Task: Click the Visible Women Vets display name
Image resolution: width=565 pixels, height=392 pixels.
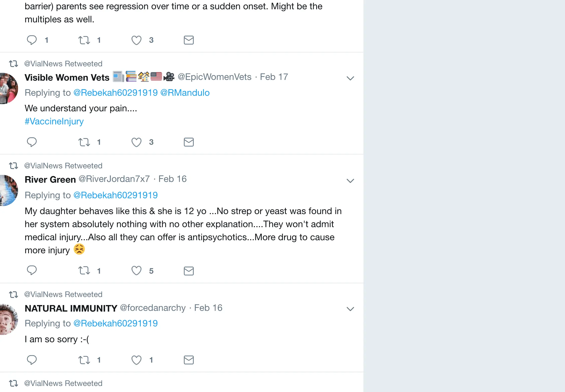Action: click(x=67, y=77)
